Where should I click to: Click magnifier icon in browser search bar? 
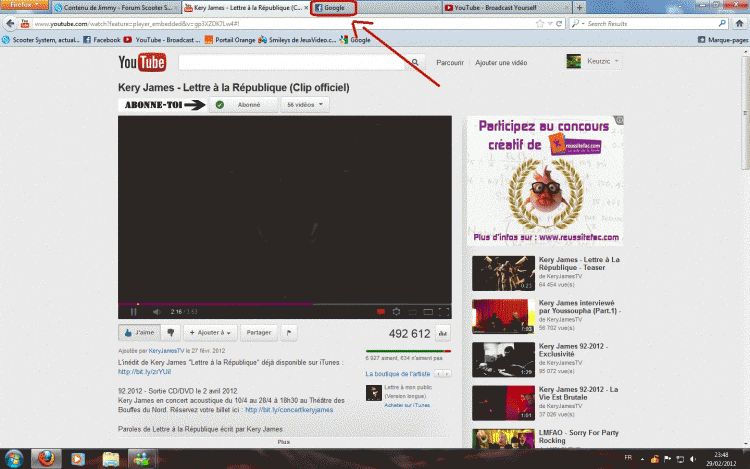coord(722,23)
